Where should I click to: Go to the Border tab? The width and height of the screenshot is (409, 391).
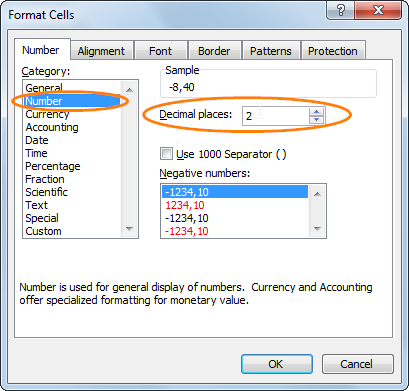click(214, 51)
